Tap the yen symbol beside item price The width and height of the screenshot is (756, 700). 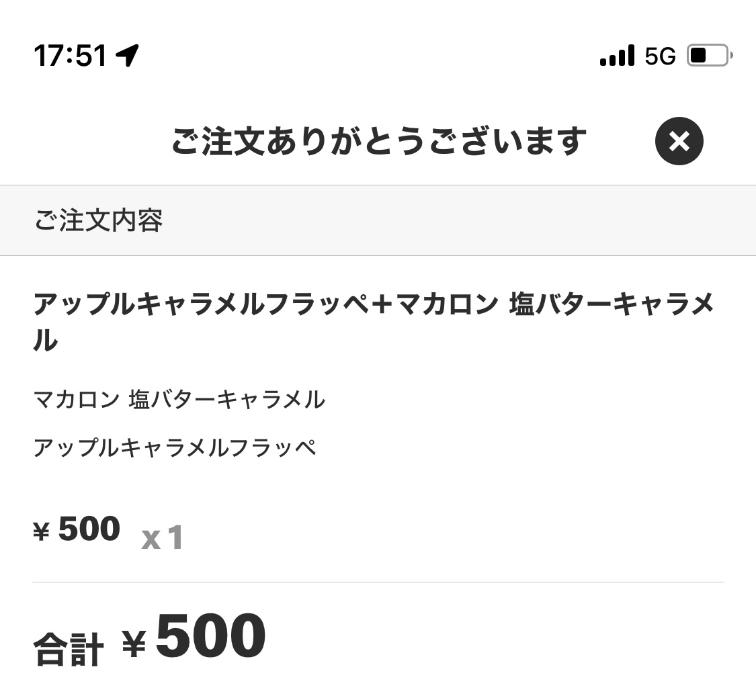42,532
